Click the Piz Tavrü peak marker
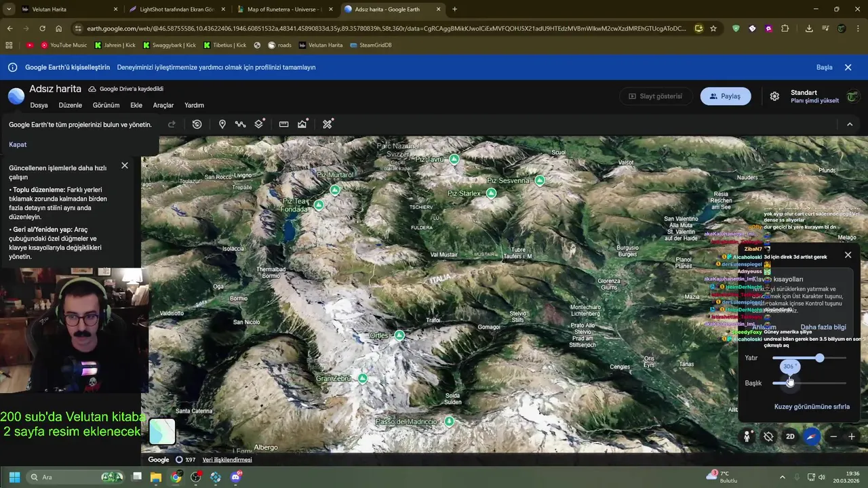The height and width of the screenshot is (488, 868). [x=454, y=159]
